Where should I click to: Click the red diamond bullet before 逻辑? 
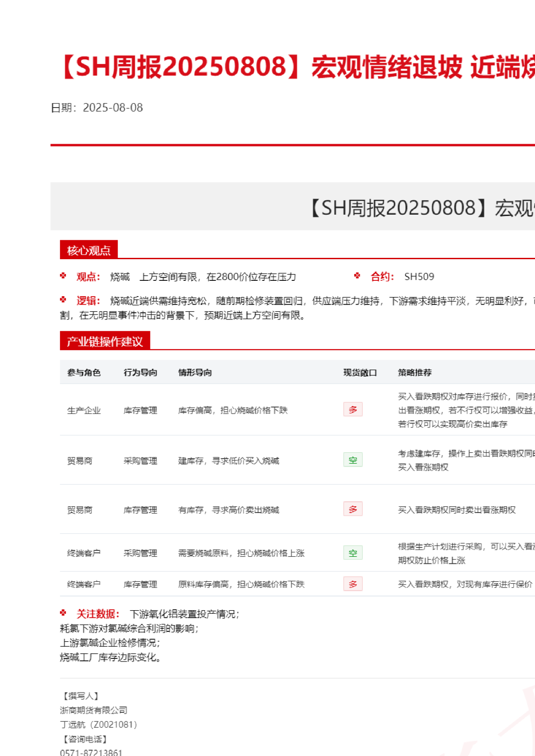[63, 300]
